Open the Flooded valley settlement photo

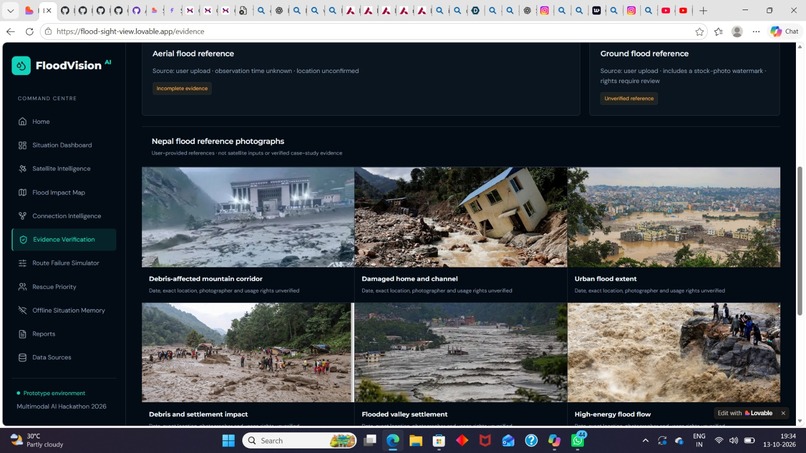coord(461,352)
